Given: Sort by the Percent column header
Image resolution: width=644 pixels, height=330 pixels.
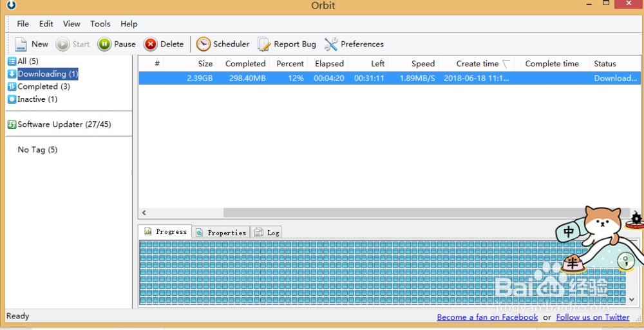Looking at the screenshot, I should (x=289, y=64).
